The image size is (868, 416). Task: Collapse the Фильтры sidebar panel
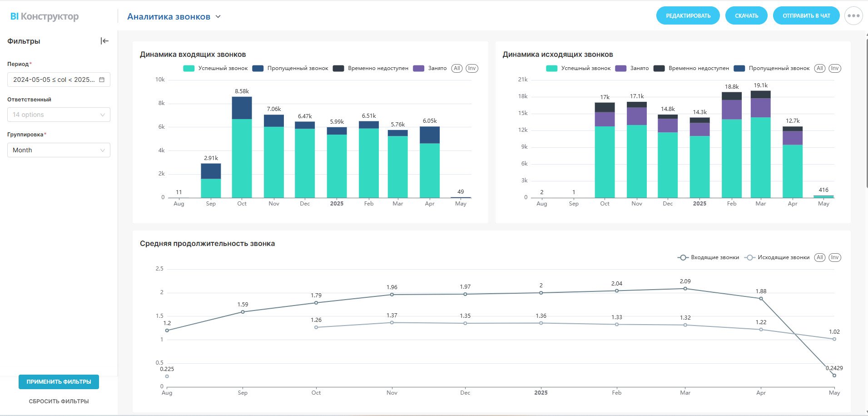(x=104, y=41)
